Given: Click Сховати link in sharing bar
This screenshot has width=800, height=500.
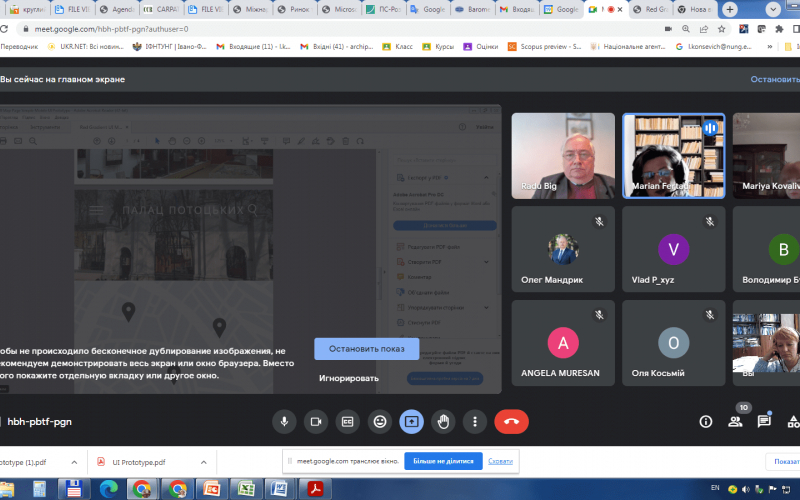Looking at the screenshot, I should click(500, 461).
